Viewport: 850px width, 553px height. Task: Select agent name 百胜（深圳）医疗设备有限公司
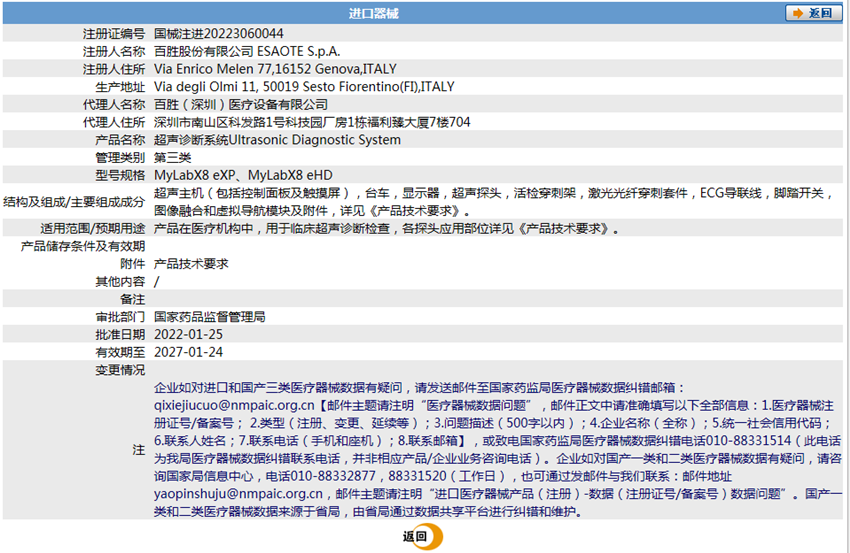[241, 104]
